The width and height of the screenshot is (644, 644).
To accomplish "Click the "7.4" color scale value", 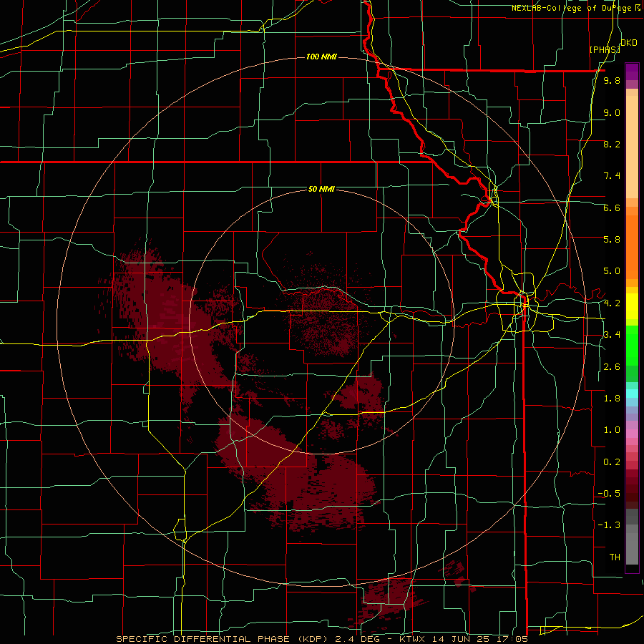I will coord(612,176).
